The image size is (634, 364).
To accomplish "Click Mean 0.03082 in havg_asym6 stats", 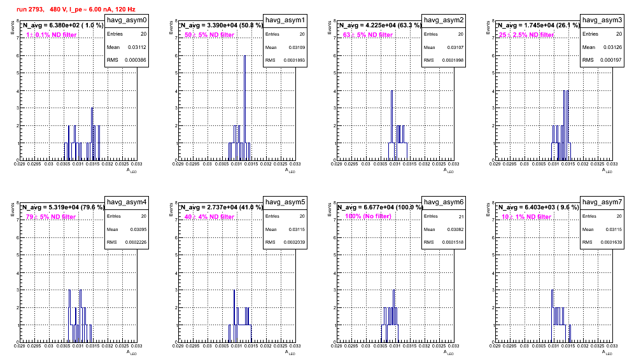I will 444,229.
